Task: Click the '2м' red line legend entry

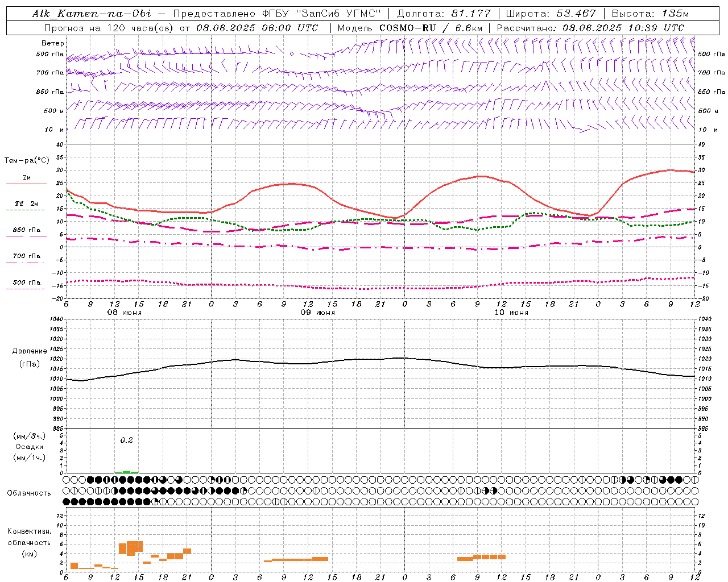Action: pos(27,178)
